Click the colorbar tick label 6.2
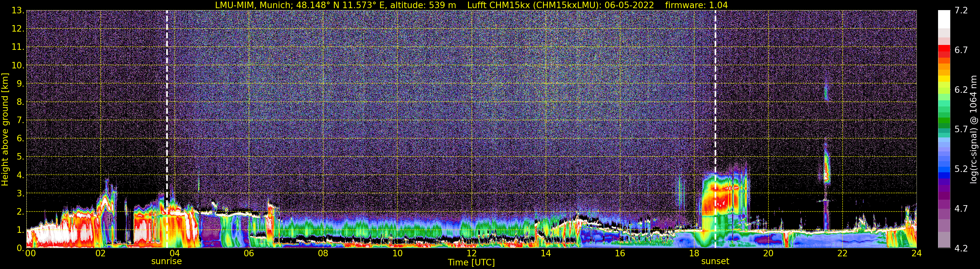The height and width of the screenshot is (269, 980). [961, 90]
